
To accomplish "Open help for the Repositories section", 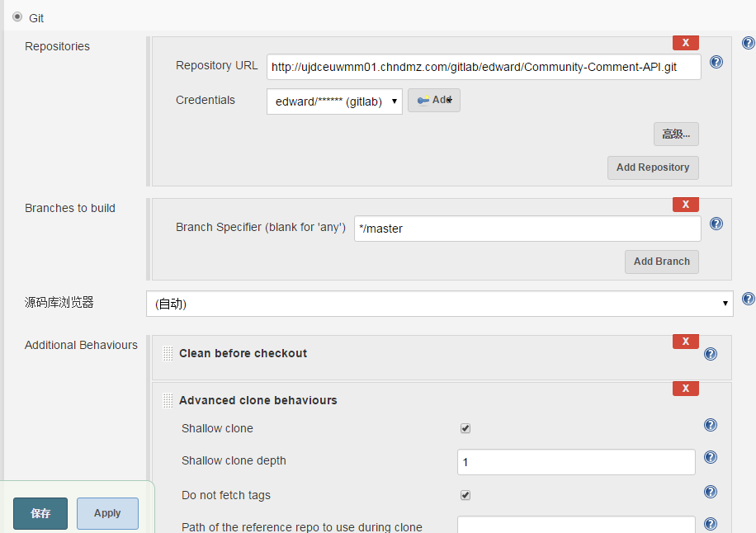I will tap(748, 44).
